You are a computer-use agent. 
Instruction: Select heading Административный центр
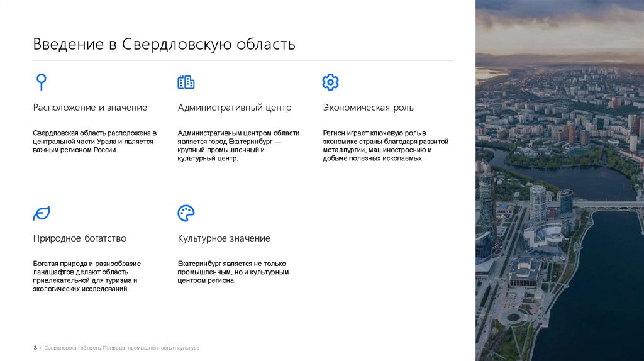pos(235,108)
